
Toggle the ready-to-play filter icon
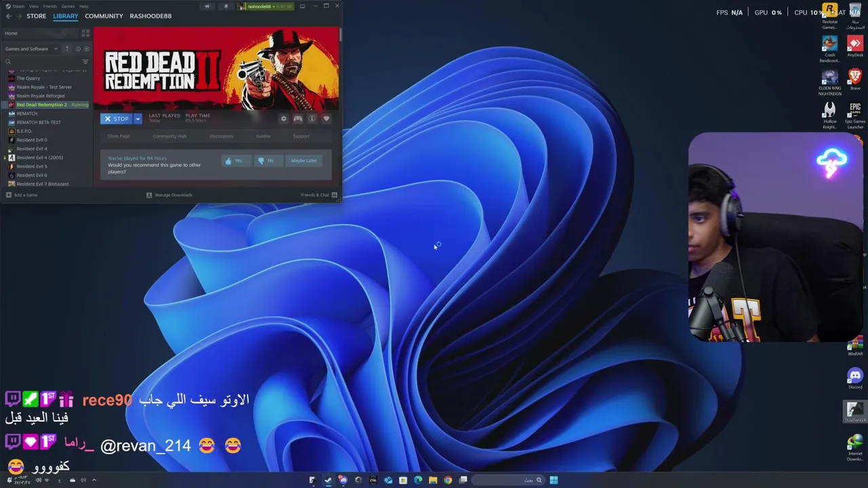(86, 49)
